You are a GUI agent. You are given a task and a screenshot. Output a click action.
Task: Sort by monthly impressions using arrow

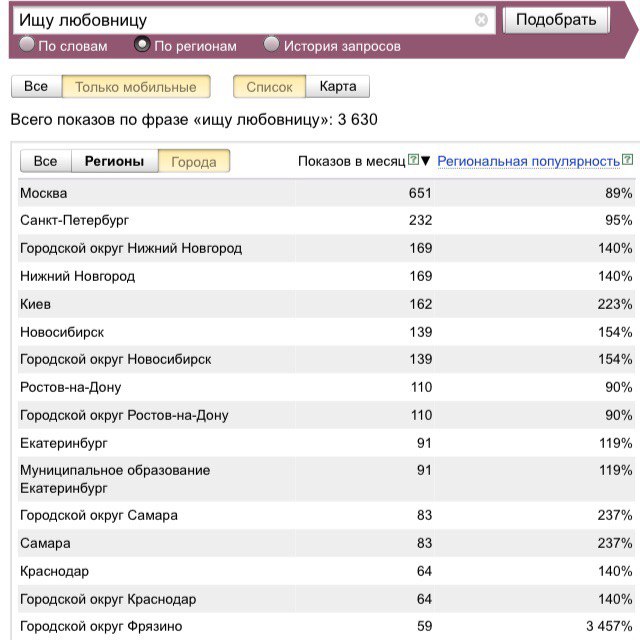[426, 161]
